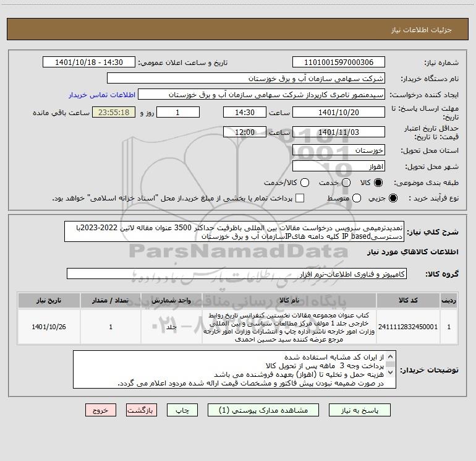Select the جزیی purchase type radio
The height and width of the screenshot is (461, 476).
(393, 198)
